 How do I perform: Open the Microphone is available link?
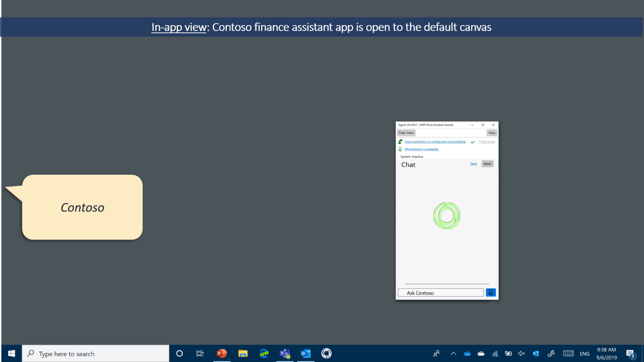coord(422,149)
